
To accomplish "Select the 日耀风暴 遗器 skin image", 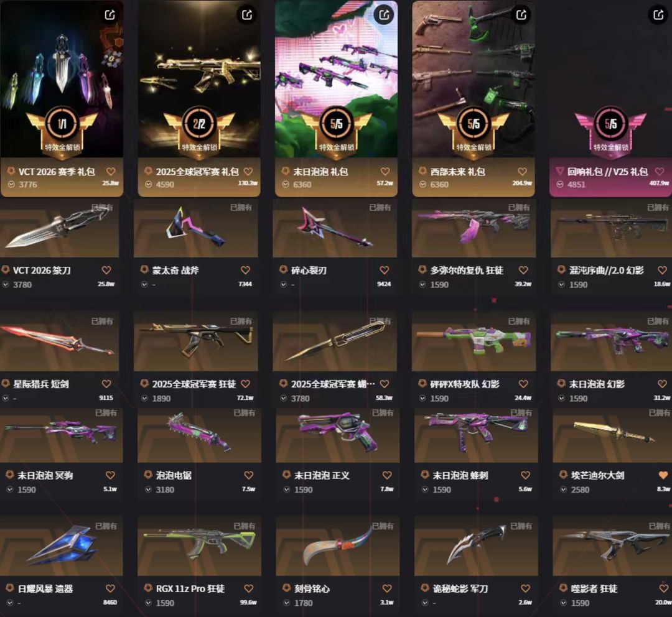I will (x=61, y=546).
